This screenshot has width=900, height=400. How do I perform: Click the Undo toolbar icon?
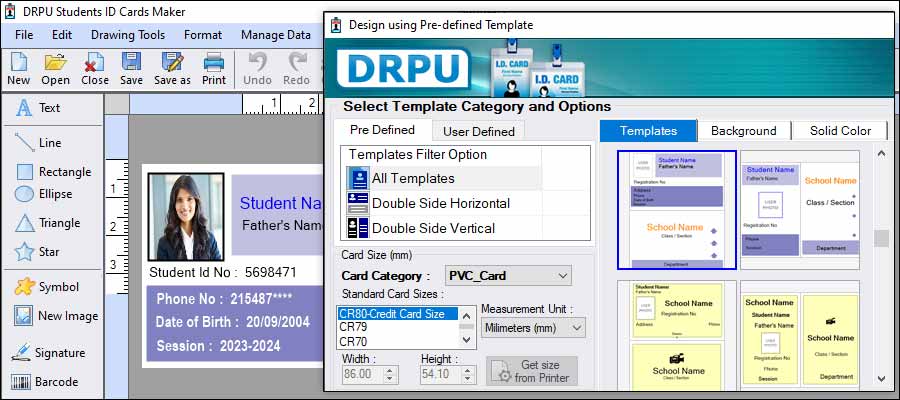tap(257, 69)
